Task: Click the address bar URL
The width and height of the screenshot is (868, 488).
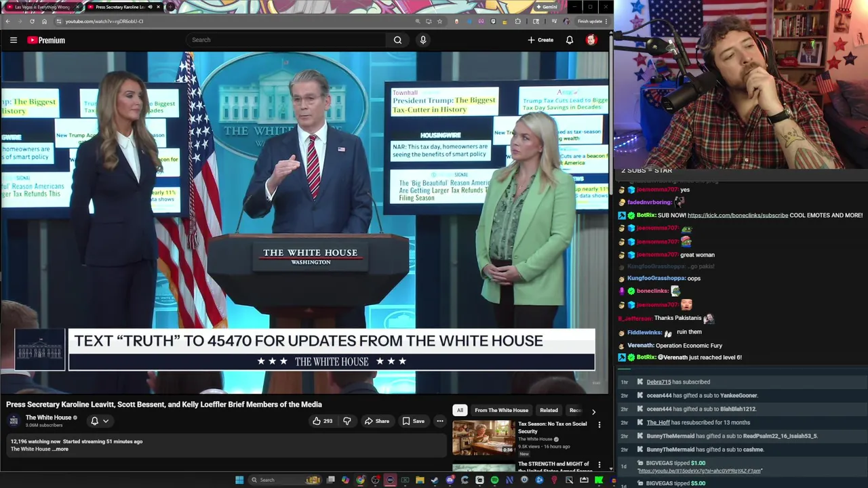Action: [x=104, y=21]
